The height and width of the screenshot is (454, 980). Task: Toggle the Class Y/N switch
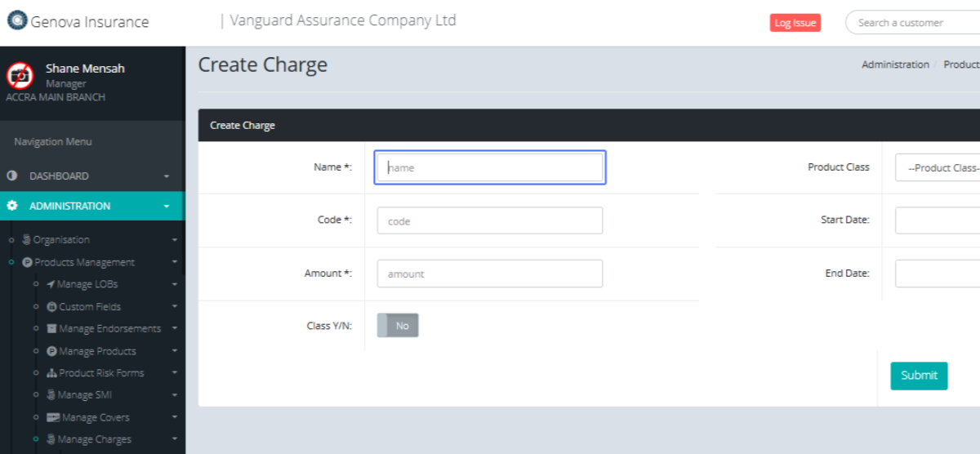pyautogui.click(x=398, y=326)
